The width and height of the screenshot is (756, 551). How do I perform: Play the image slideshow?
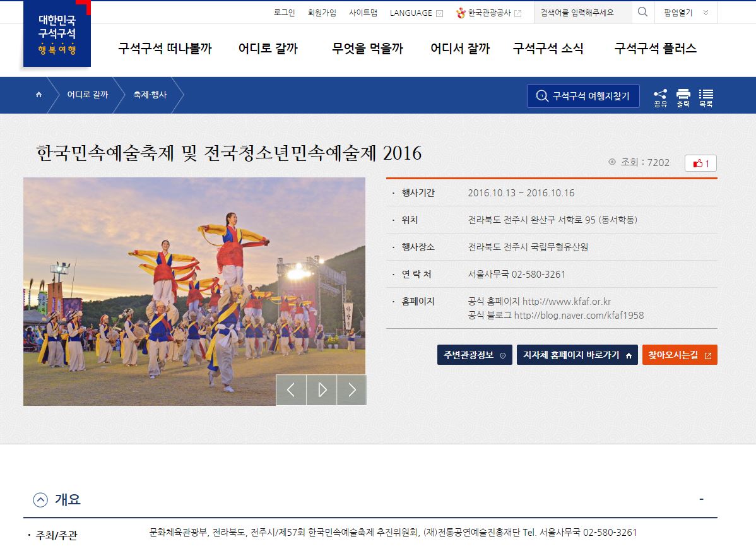point(322,390)
